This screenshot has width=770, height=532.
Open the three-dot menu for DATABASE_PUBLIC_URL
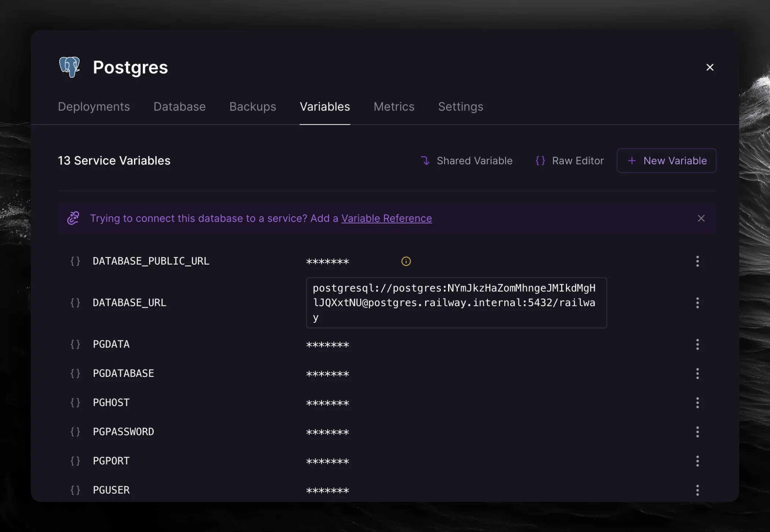[x=697, y=261]
